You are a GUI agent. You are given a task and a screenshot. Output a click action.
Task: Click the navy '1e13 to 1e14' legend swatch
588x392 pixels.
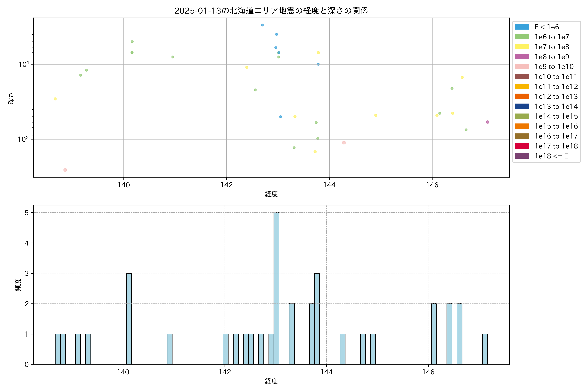[x=522, y=106]
